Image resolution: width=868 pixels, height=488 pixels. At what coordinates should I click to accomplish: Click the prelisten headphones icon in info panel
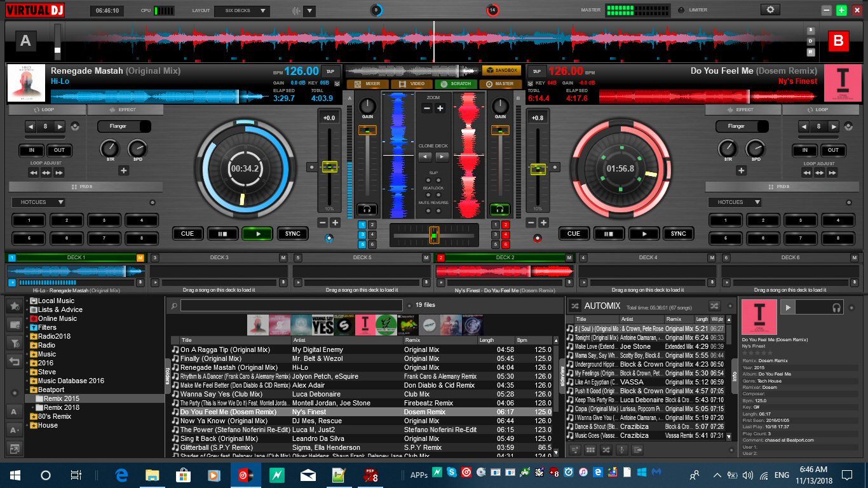click(x=837, y=308)
